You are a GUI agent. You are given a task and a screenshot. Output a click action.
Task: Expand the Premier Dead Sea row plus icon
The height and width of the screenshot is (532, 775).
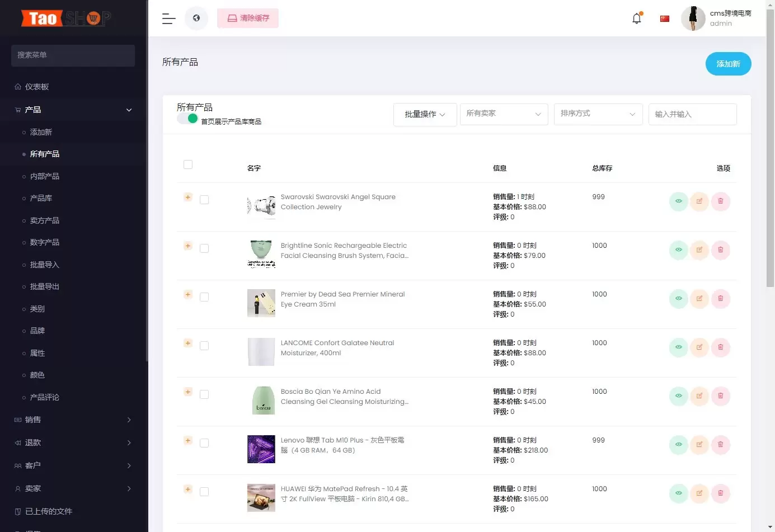coord(188,294)
